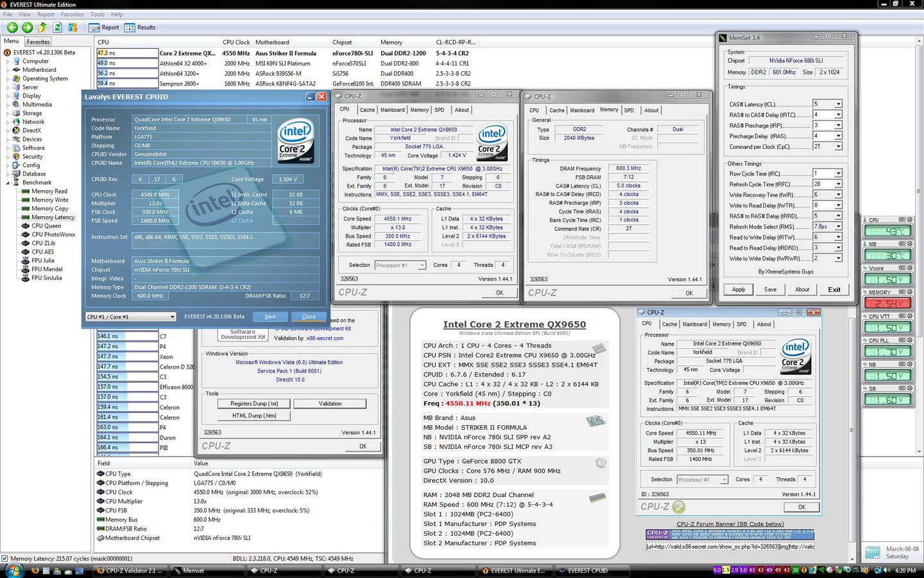Viewport: 924px width, 578px height.
Task: Open the Tools menu in EVEREST
Action: [98, 14]
